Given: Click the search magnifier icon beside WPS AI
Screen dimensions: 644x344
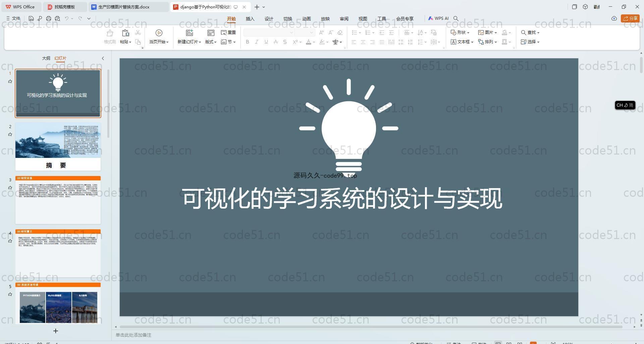Looking at the screenshot, I should point(456,18).
